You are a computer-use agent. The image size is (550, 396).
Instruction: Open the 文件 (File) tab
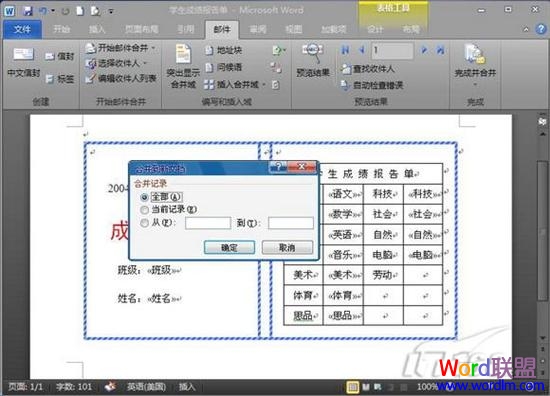point(22,29)
